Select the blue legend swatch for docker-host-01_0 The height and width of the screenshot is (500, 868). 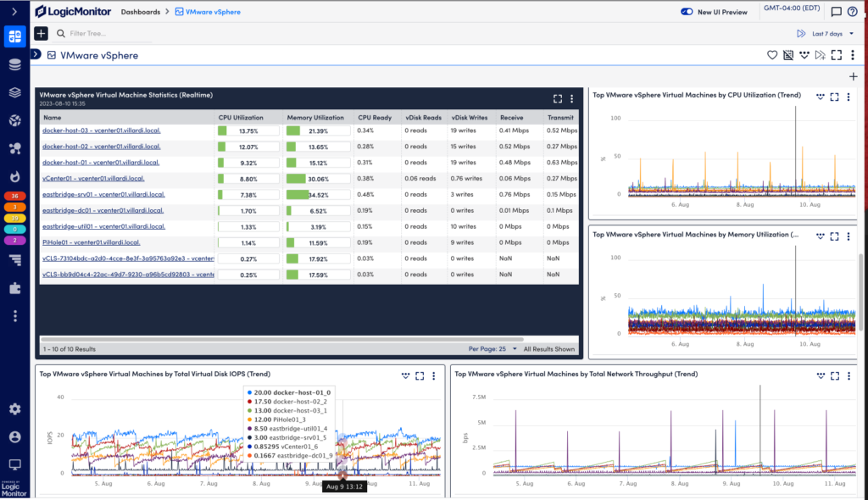(249, 391)
